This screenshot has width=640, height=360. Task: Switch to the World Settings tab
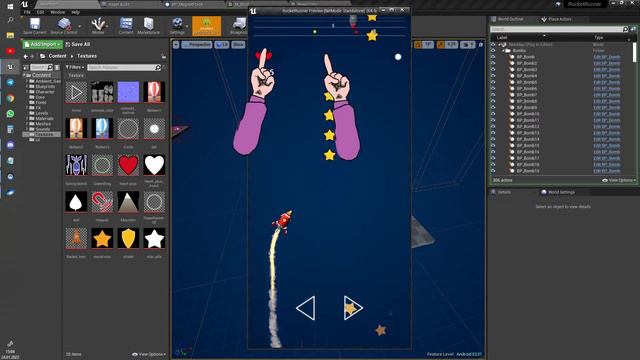(558, 192)
